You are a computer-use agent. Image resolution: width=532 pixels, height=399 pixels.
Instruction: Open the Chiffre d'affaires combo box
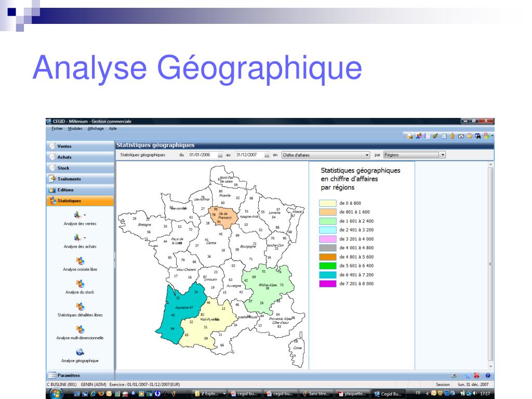coord(326,155)
